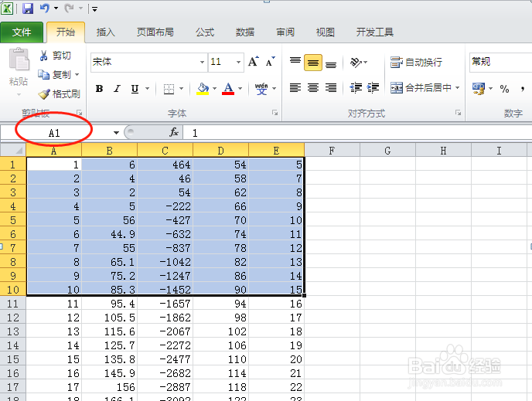Screen dimensions: 532x401
Task: Toggle Italic formatting
Action: click(117, 89)
